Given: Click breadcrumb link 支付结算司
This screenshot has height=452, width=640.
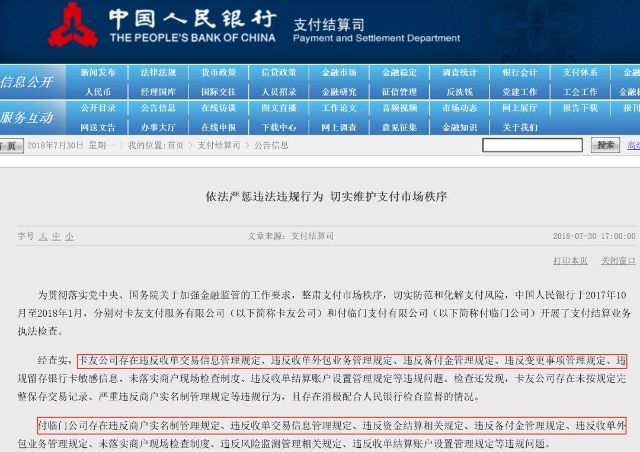Looking at the screenshot, I should point(219,145).
